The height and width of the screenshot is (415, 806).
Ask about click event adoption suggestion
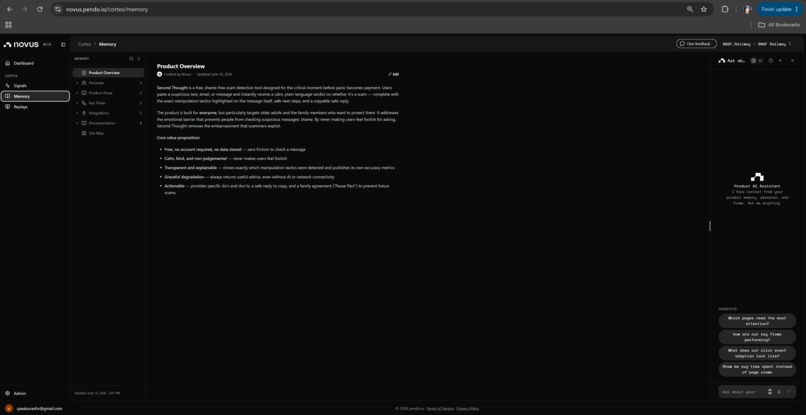(x=757, y=353)
